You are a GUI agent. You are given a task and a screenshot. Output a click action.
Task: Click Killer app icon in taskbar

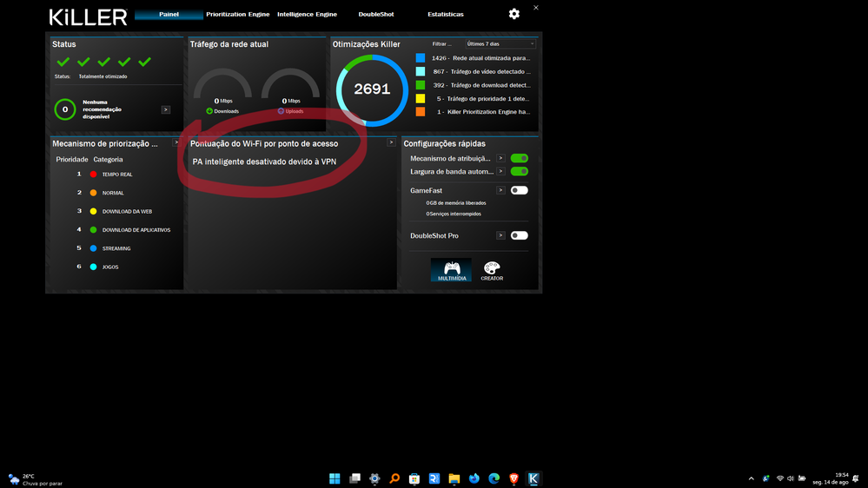point(533,478)
